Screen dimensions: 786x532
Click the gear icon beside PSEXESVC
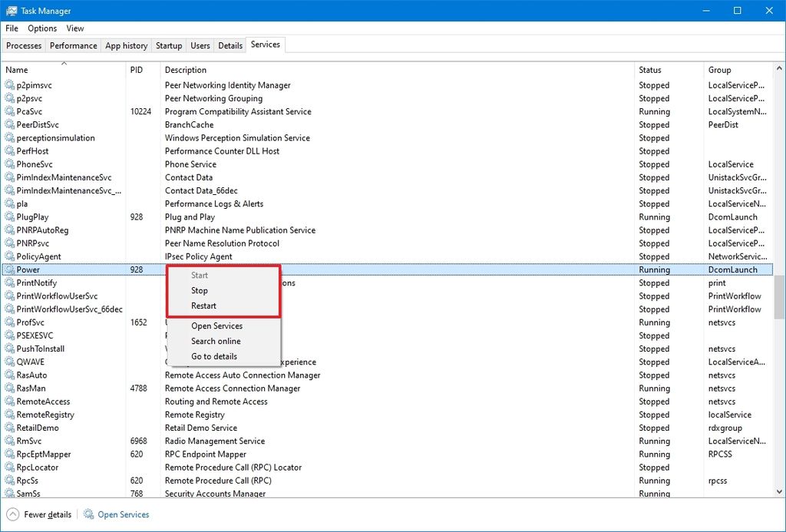[x=9, y=335]
